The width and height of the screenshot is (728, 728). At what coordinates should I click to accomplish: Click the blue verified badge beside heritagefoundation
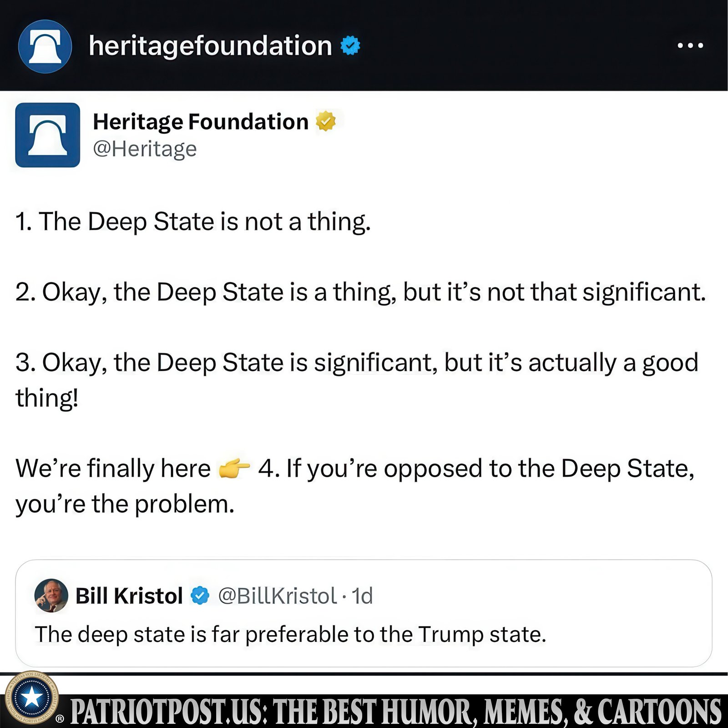click(x=350, y=45)
